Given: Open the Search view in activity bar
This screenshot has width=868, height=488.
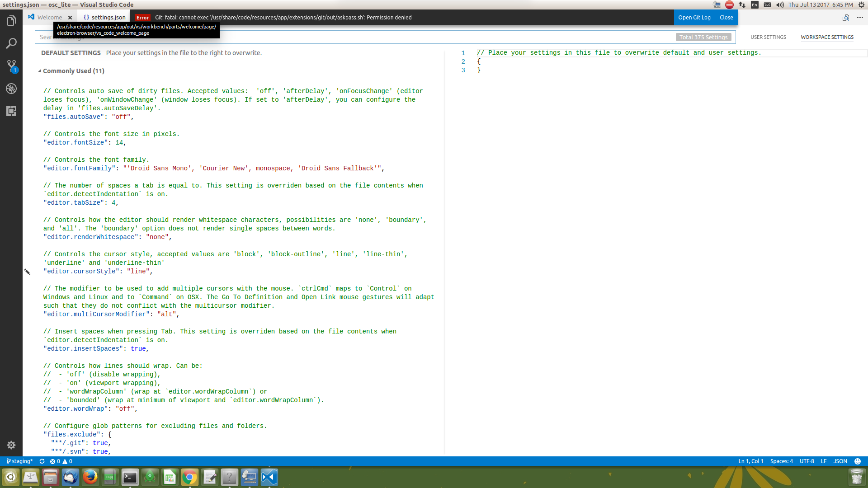Looking at the screenshot, I should click(11, 43).
